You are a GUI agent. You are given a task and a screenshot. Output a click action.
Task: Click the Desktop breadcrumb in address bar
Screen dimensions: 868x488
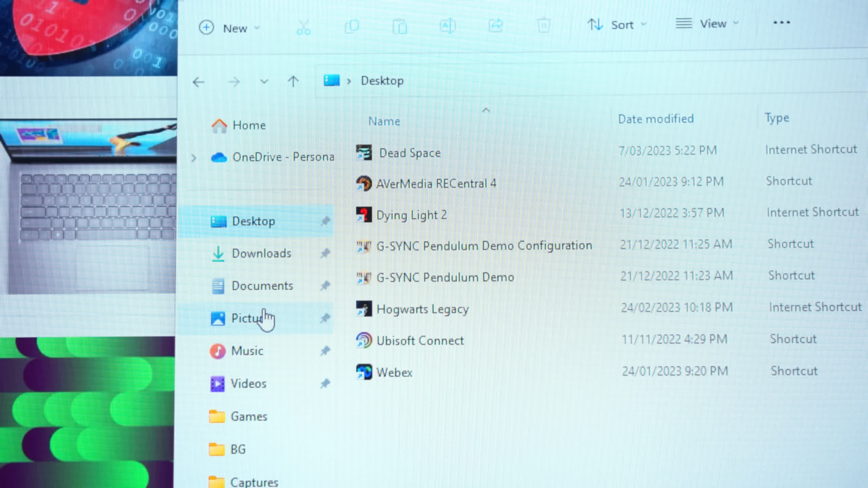coord(382,81)
